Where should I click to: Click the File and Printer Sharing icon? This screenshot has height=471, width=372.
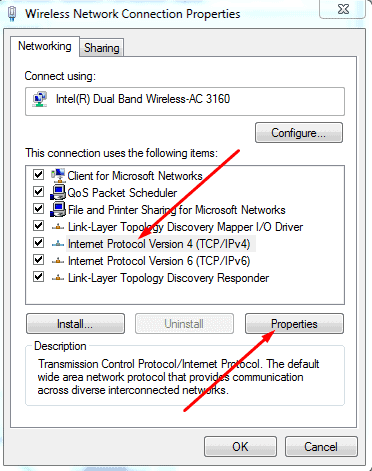tap(58, 209)
